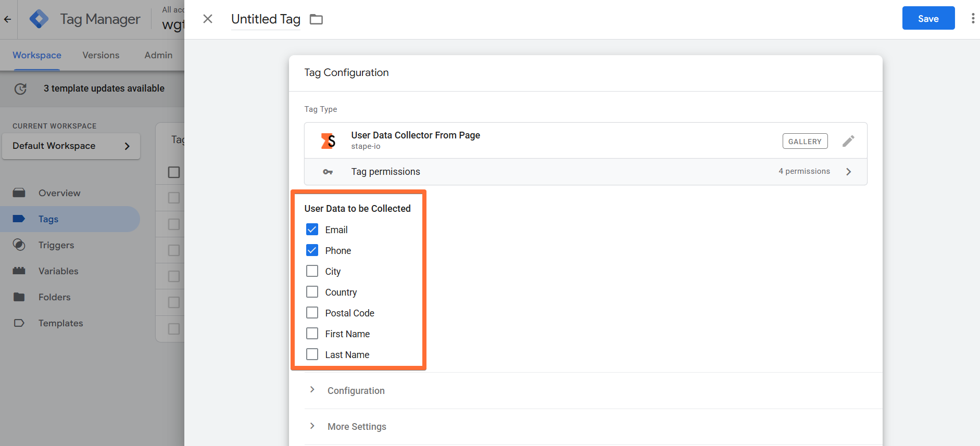Click the 4 permissions text

tap(804, 171)
